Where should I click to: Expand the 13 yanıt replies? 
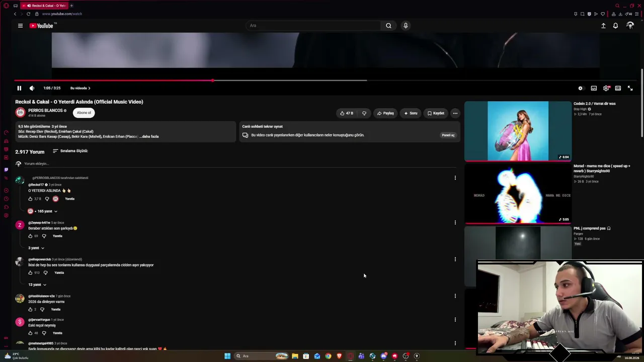click(37, 285)
